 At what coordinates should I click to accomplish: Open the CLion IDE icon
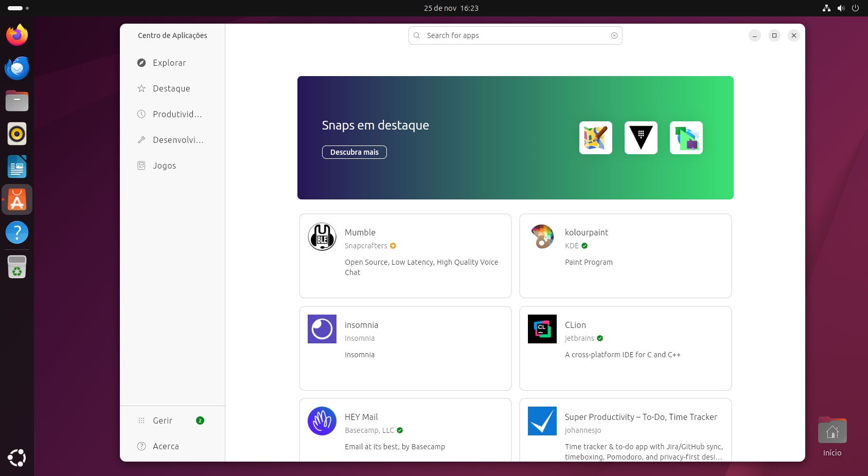[x=542, y=329]
